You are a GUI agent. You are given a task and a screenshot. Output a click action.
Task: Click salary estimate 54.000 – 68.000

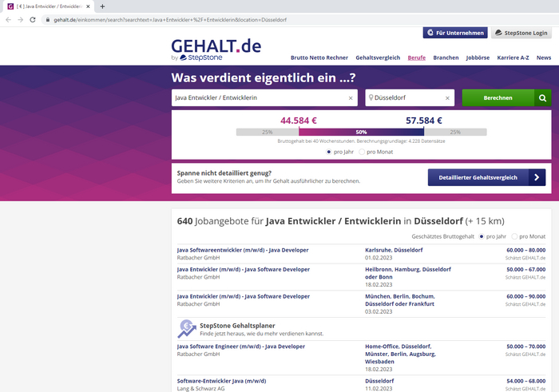(x=525, y=381)
